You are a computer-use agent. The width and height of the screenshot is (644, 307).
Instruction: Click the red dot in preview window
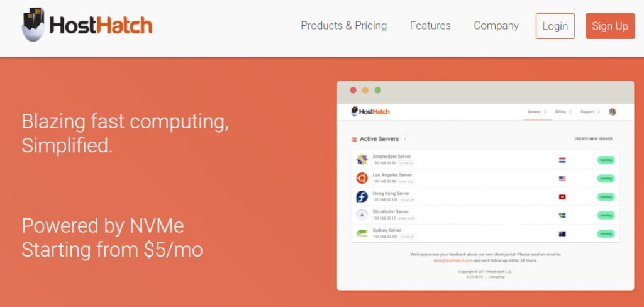point(353,91)
